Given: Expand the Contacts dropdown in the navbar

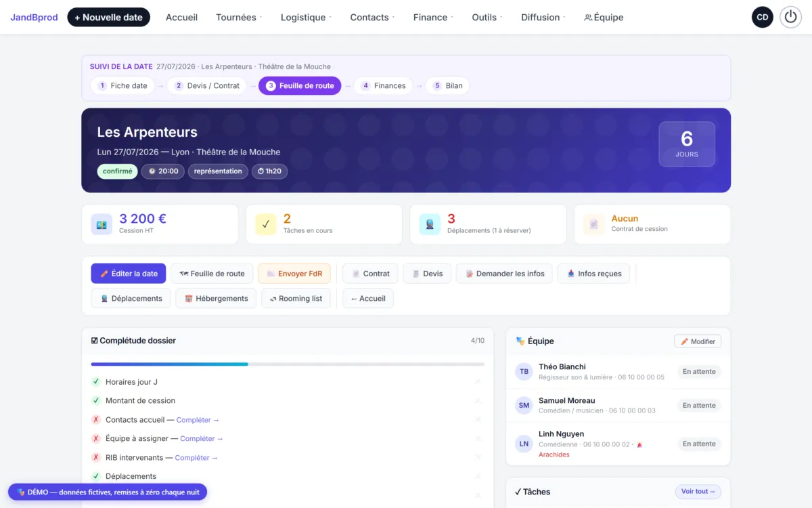Looking at the screenshot, I should tap(372, 18).
